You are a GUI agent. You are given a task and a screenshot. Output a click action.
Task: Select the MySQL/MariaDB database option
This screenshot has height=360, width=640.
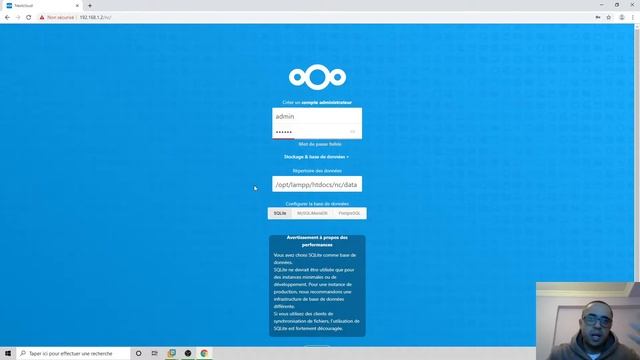click(312, 213)
